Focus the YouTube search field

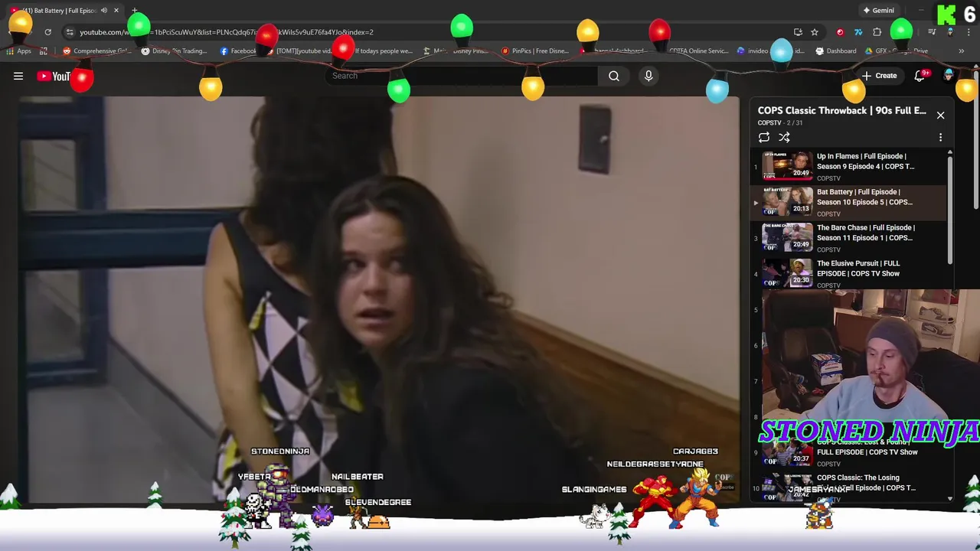[x=462, y=76]
